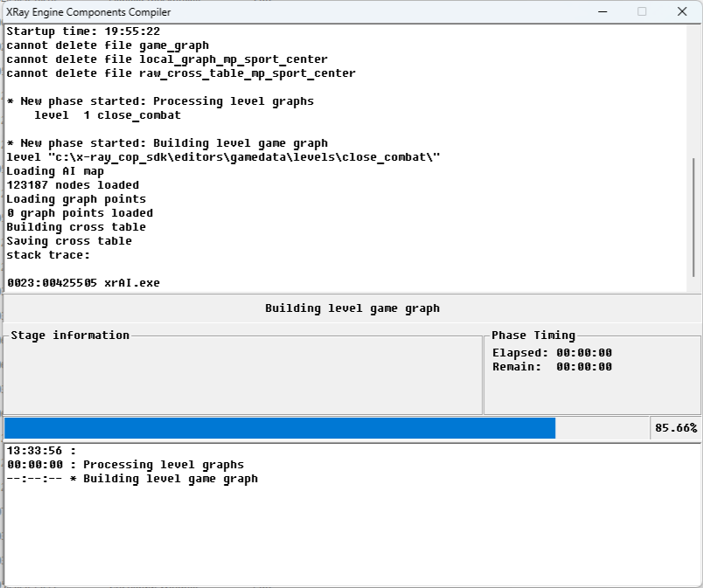Image resolution: width=703 pixels, height=588 pixels.
Task: Click 'cannot delete file local_graph_mp_sport_center' line
Action: (167, 59)
